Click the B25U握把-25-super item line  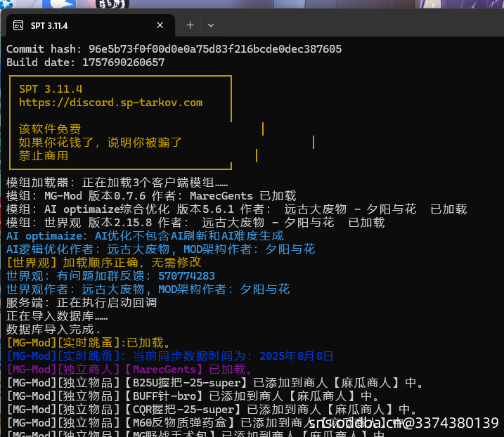tap(214, 383)
